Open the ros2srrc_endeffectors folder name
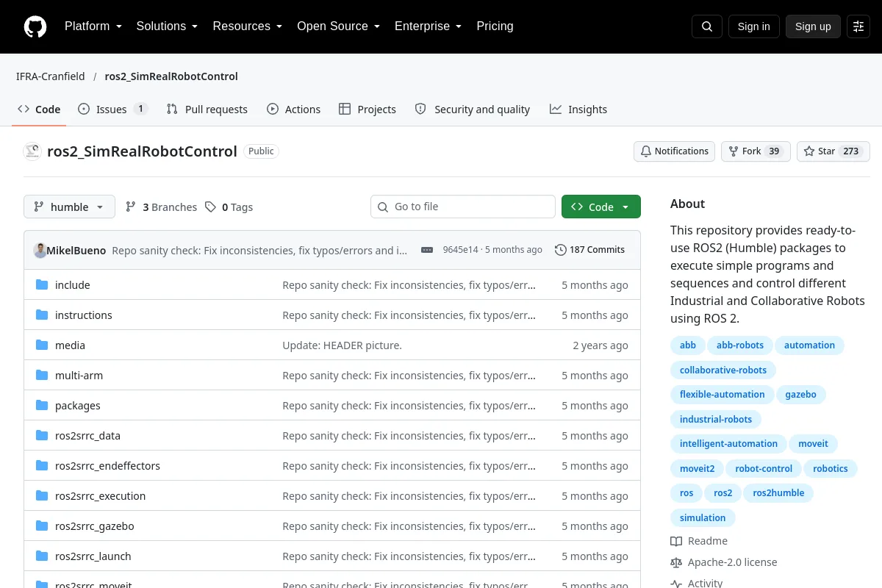The image size is (882, 588). click(x=107, y=465)
